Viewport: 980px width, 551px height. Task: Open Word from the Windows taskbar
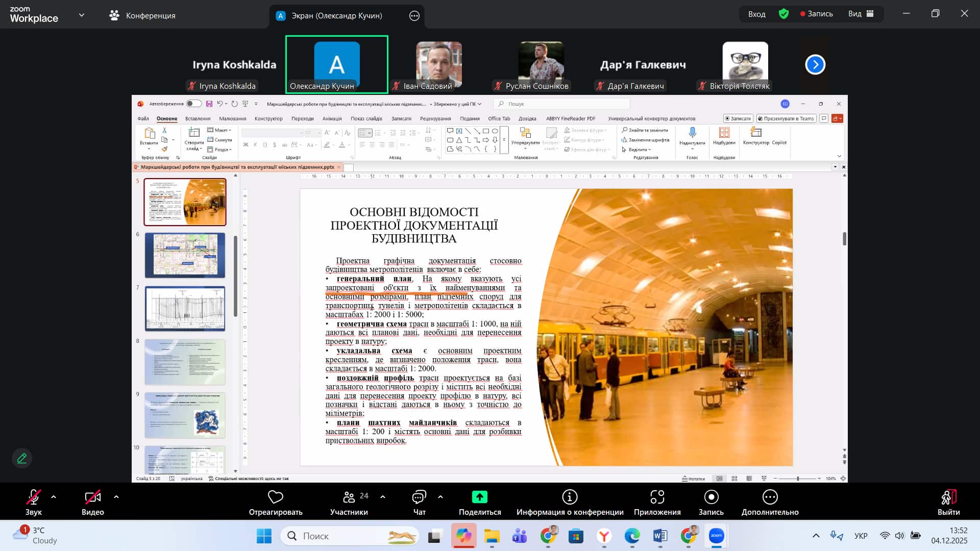click(660, 536)
